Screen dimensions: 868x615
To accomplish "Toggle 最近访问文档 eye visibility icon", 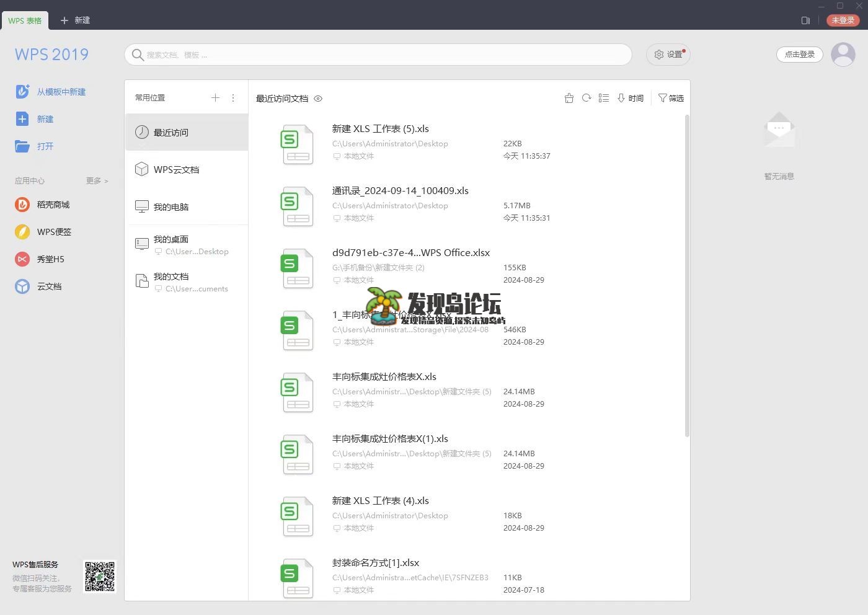I will pos(318,99).
